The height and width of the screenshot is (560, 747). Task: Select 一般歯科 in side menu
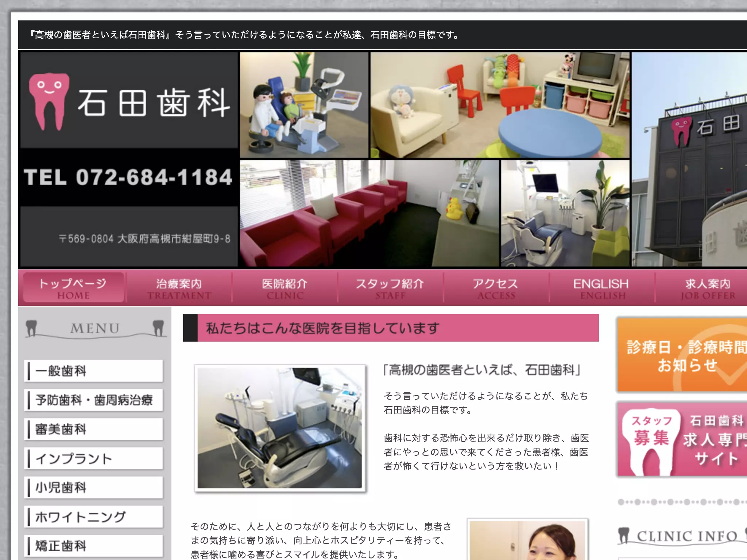[x=93, y=371]
